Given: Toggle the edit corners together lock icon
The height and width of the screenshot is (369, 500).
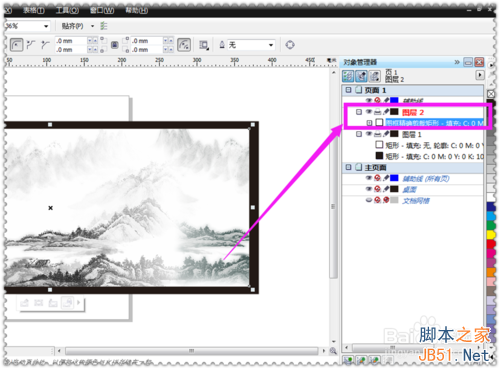Looking at the screenshot, I should 114,45.
